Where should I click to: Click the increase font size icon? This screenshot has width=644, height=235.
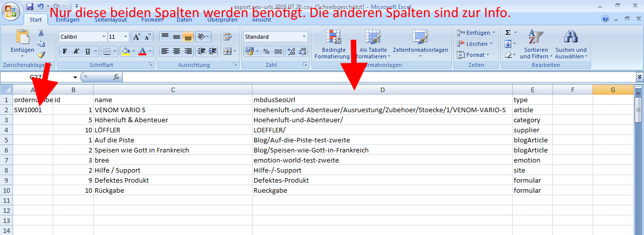coord(136,37)
